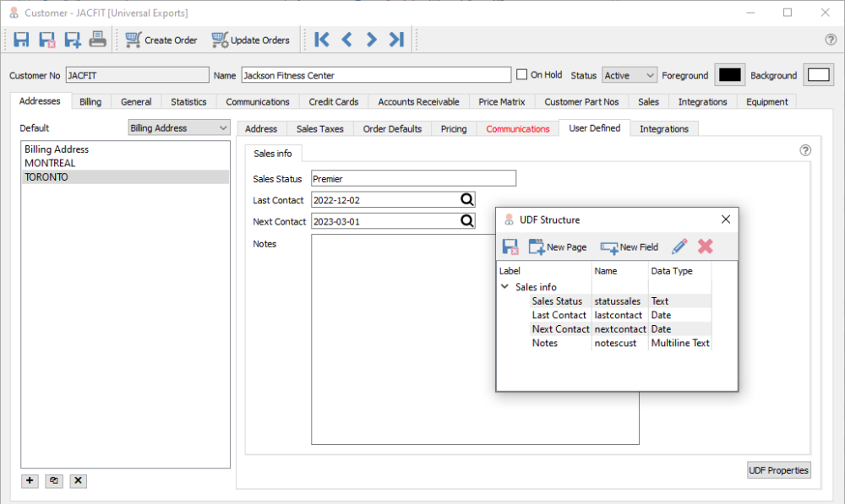Open Last Contact date lookup
The height and width of the screenshot is (504, 845).
pyautogui.click(x=466, y=200)
